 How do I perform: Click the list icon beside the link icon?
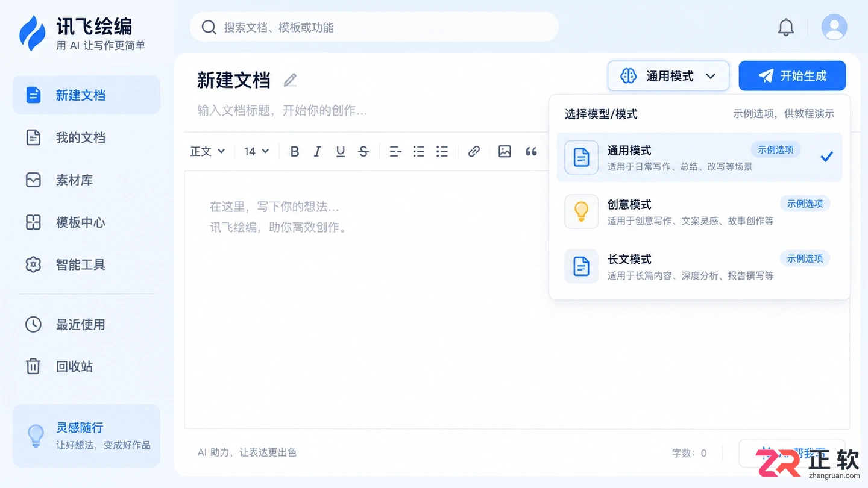pyautogui.click(x=442, y=152)
